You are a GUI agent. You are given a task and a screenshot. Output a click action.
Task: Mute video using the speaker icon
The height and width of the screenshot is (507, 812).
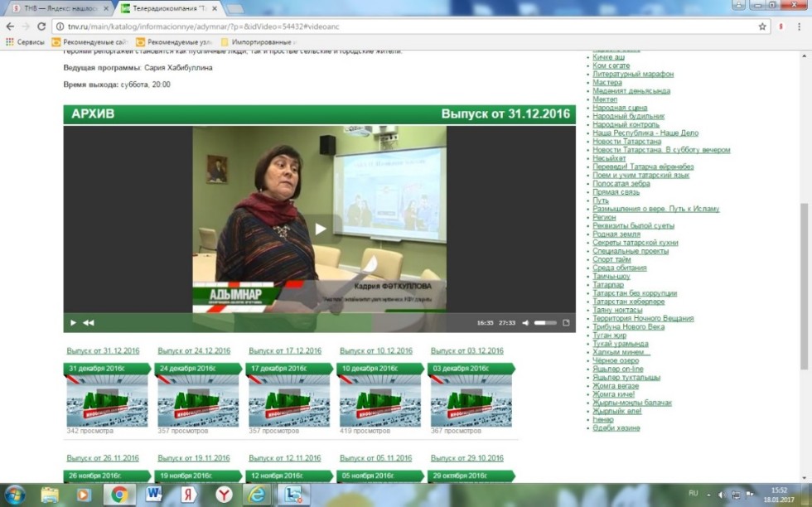pos(525,323)
